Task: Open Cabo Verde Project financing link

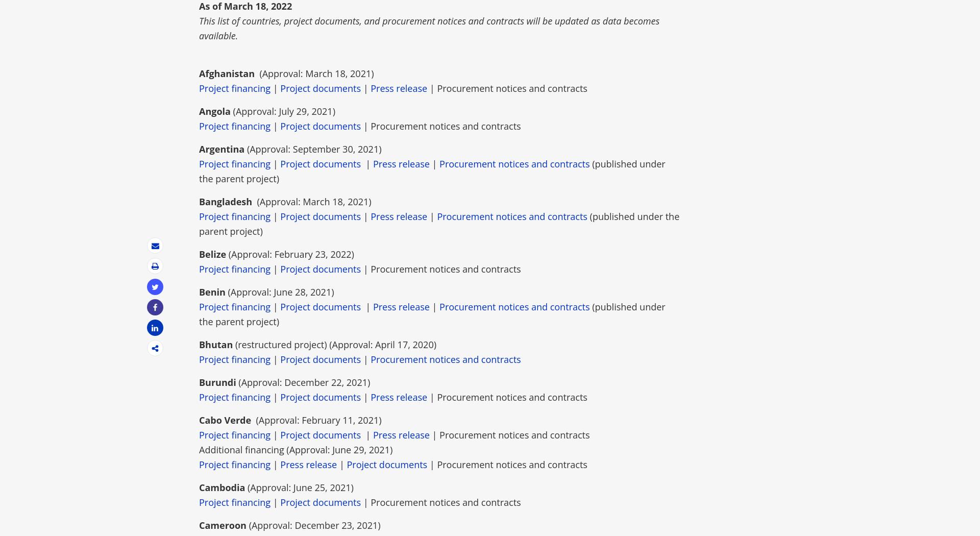Action: (235, 435)
